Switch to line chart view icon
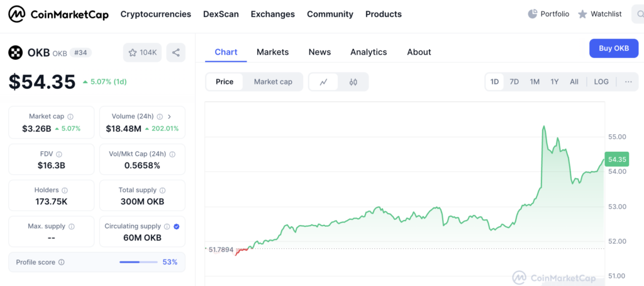This screenshot has width=644, height=286. pos(324,82)
